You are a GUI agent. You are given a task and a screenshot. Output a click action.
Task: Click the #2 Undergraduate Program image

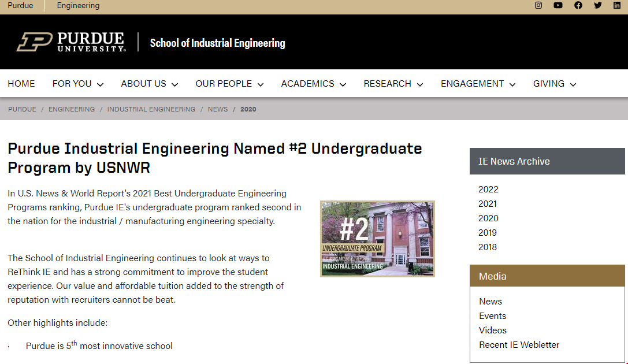pos(377,239)
